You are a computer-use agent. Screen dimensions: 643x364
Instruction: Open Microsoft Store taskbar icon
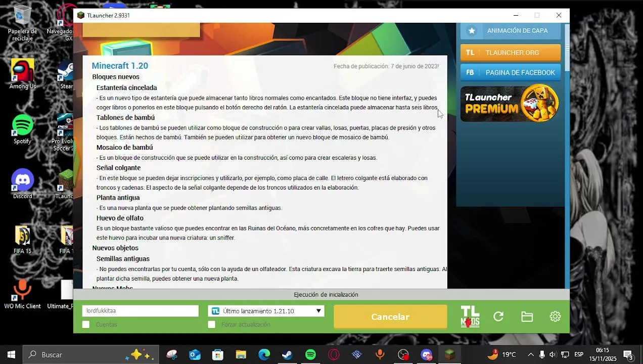[218, 355]
